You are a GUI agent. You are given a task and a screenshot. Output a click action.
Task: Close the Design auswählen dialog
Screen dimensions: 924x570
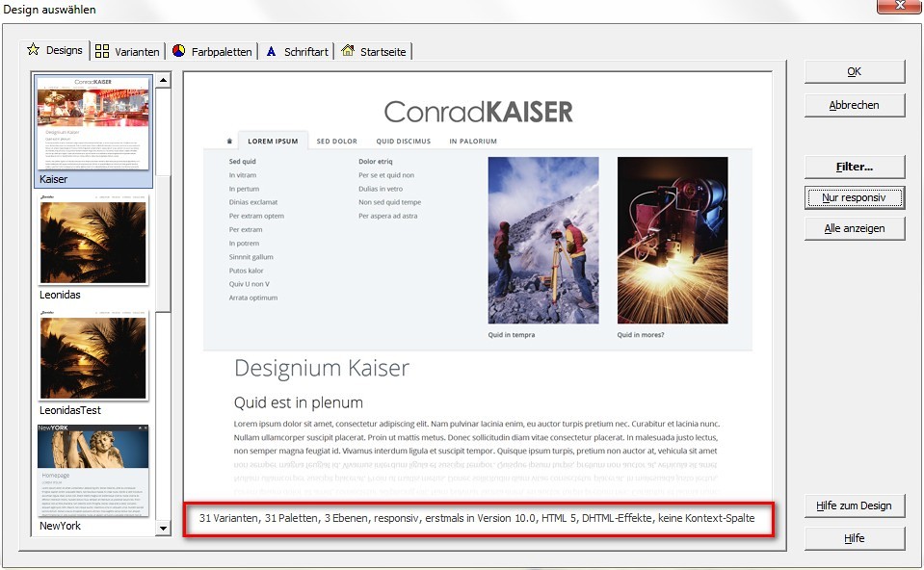coord(897,9)
